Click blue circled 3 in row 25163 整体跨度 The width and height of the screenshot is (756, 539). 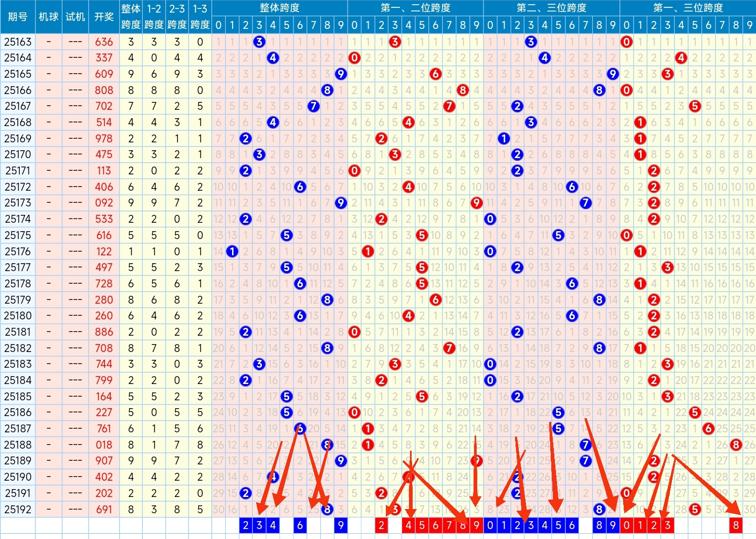point(259,42)
